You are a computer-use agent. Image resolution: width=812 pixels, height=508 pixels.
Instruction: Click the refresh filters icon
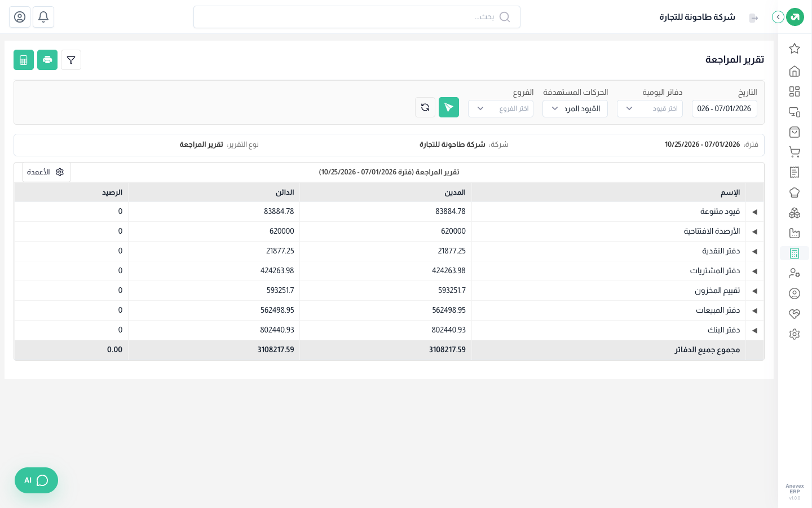[x=425, y=107]
